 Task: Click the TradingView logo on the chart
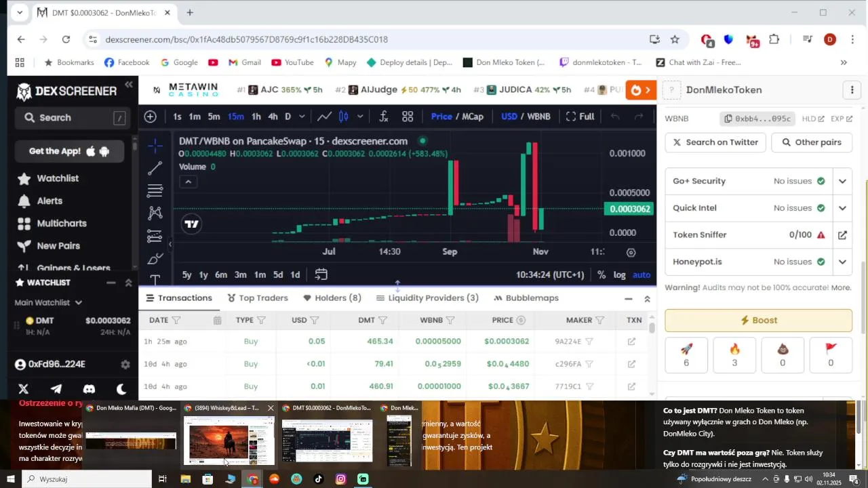[x=192, y=224]
